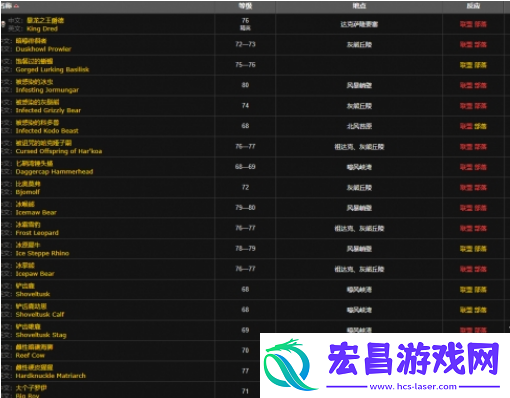This screenshot has width=510, height=398.
Task: Open Cursed Offspring of Har'koa
Action: pyautogui.click(x=59, y=151)
